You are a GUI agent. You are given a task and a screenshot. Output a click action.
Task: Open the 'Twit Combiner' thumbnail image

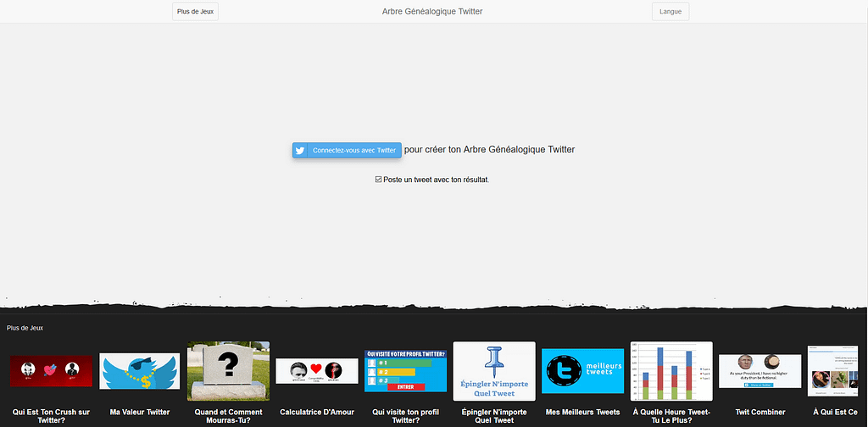(x=759, y=371)
